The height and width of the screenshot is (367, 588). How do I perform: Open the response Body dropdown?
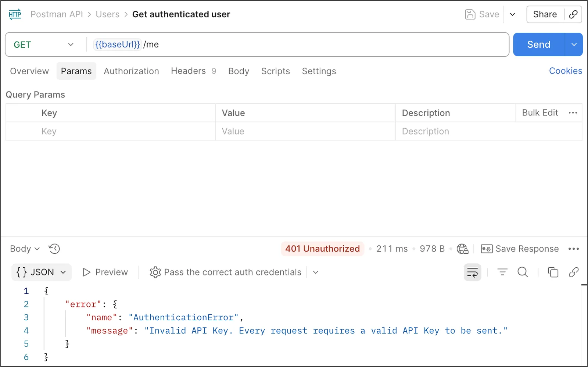click(25, 249)
